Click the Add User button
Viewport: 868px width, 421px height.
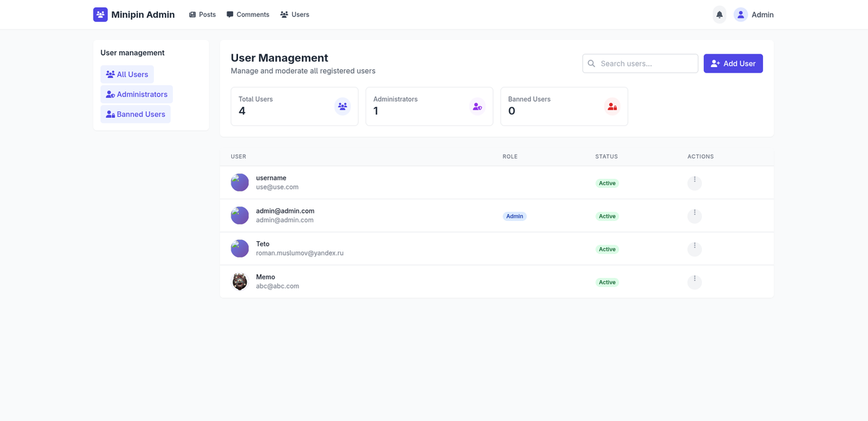(733, 64)
